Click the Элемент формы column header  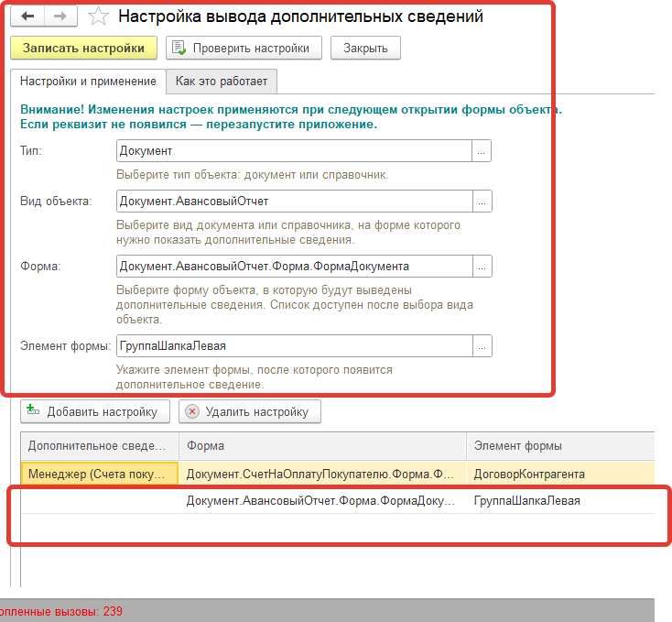560,446
